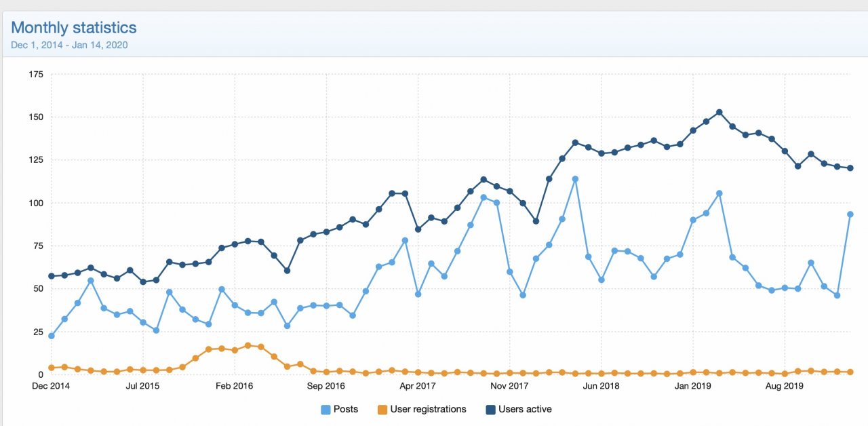
Task: Click the light blue Posts legend swatch
Action: (x=325, y=410)
